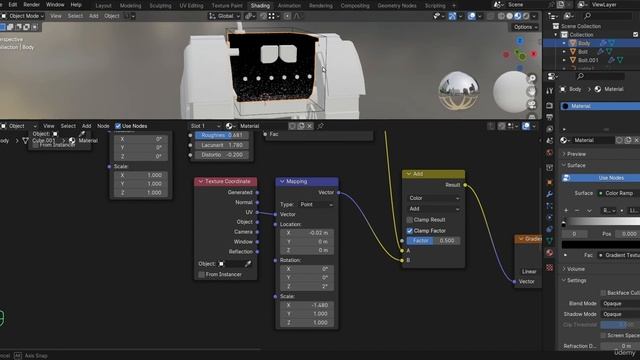Open the Texture properties tab
This screenshot has width=640, height=360.
(549, 268)
